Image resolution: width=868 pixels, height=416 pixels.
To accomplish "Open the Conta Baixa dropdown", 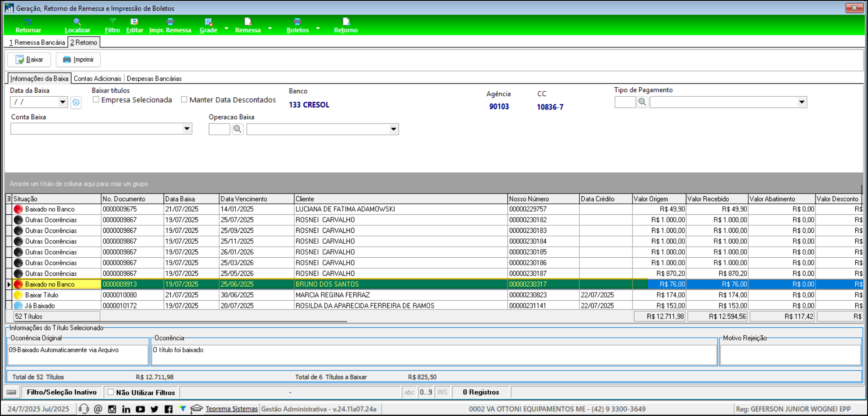I will [x=187, y=129].
